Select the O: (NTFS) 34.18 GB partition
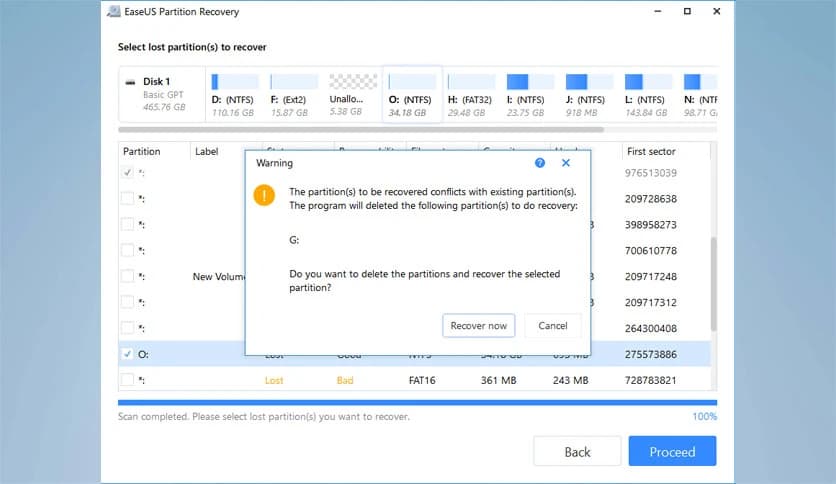 (412, 95)
